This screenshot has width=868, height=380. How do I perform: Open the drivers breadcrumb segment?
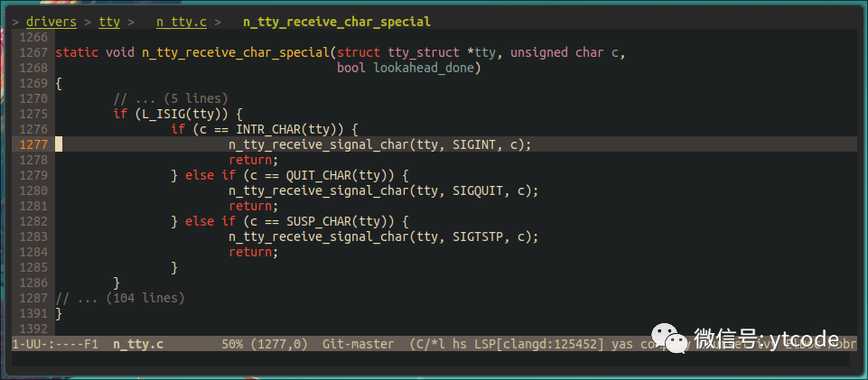tap(51, 20)
